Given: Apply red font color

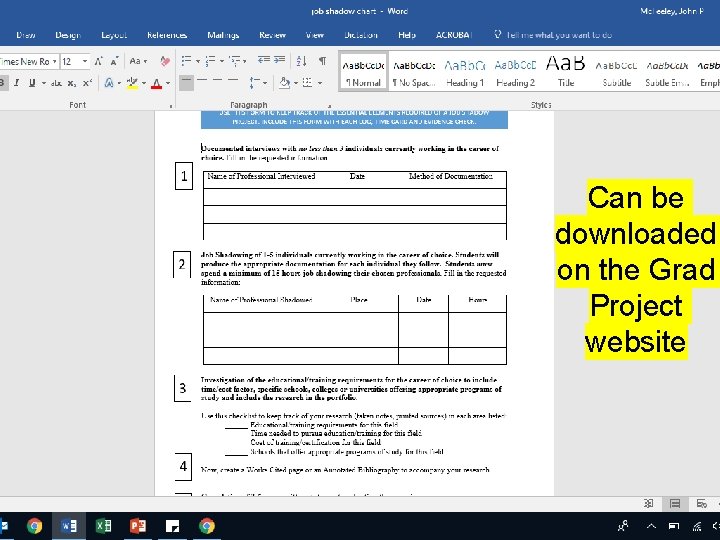Looking at the screenshot, I should pyautogui.click(x=157, y=83).
